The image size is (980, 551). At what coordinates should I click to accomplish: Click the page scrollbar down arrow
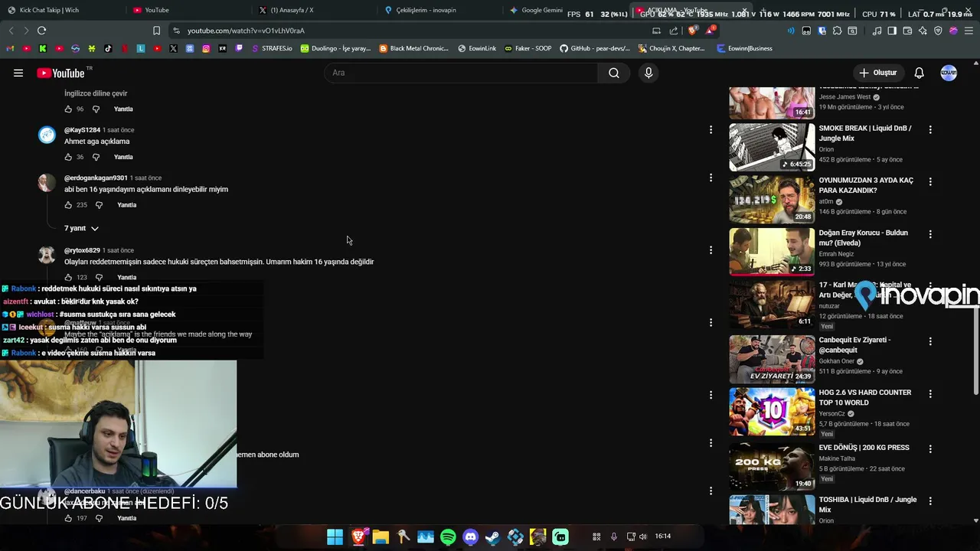pyautogui.click(x=975, y=520)
